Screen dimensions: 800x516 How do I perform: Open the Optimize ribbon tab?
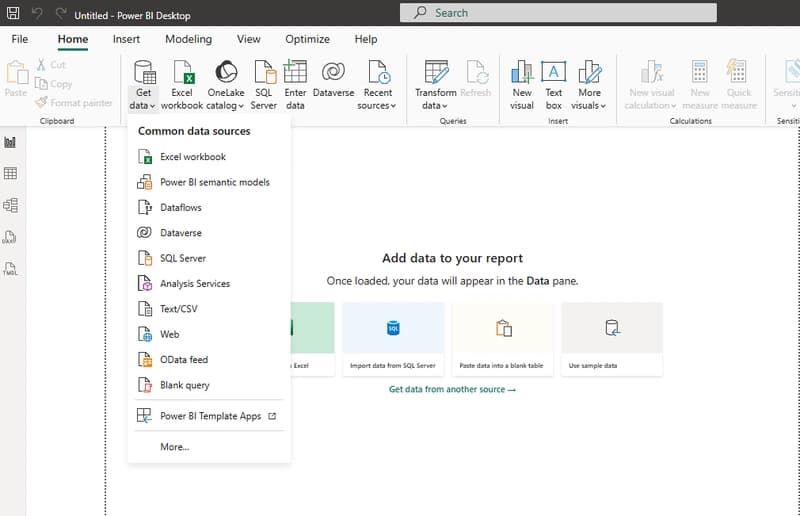click(307, 39)
